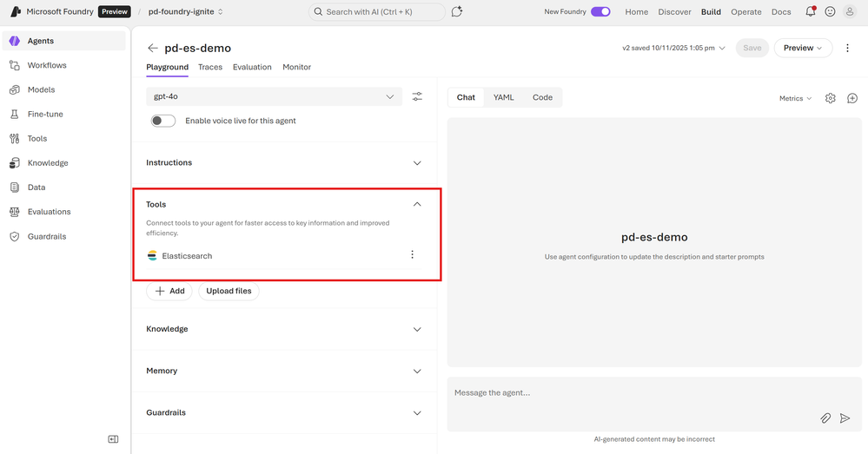Attach a file with the paperclip icon
The height and width of the screenshot is (454, 868).
[x=825, y=418]
